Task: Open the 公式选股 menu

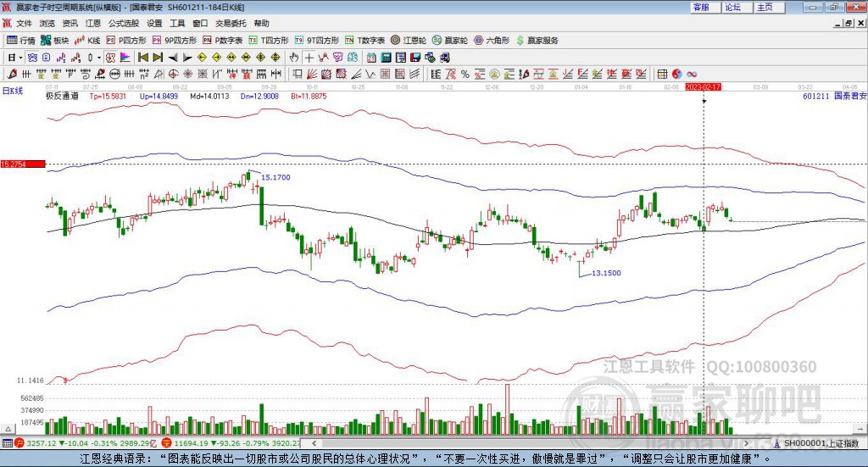Action: [124, 23]
